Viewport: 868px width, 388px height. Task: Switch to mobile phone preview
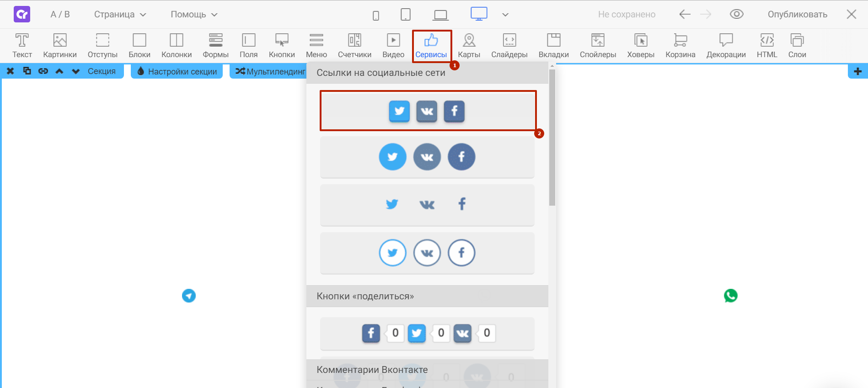(376, 16)
